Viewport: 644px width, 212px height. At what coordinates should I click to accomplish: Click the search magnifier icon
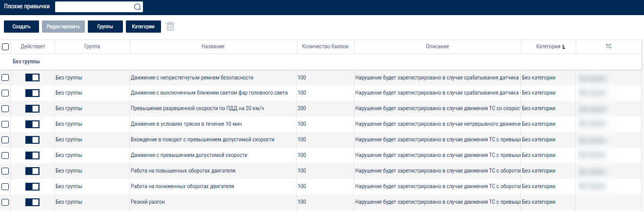[137, 7]
